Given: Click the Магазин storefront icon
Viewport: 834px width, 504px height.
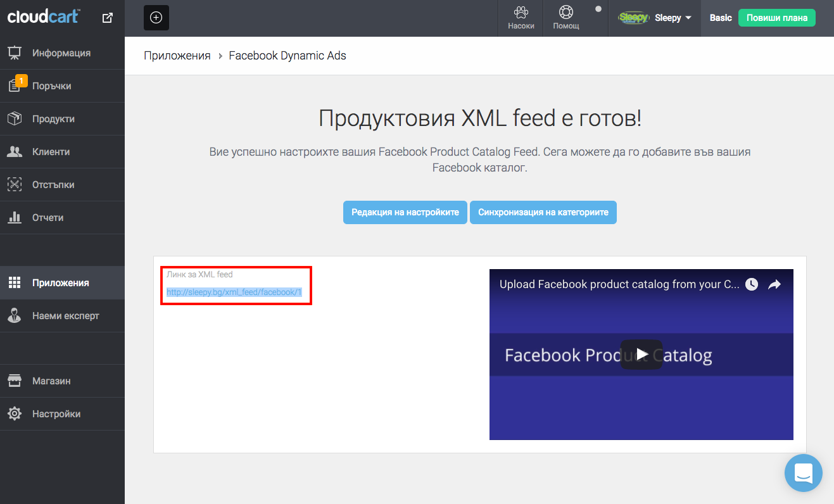Looking at the screenshot, I should coord(15,381).
